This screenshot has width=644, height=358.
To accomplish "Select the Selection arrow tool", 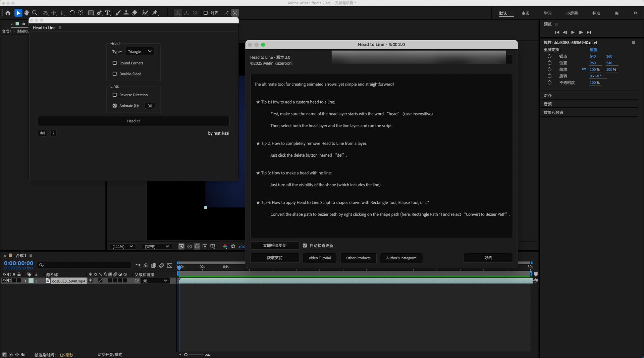I will 18,13.
